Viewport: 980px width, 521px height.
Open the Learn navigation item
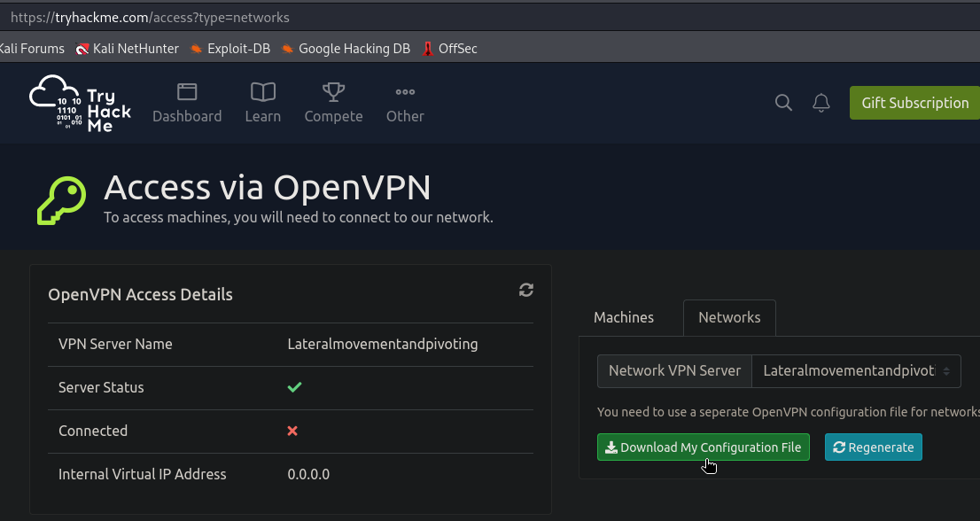coord(262,103)
